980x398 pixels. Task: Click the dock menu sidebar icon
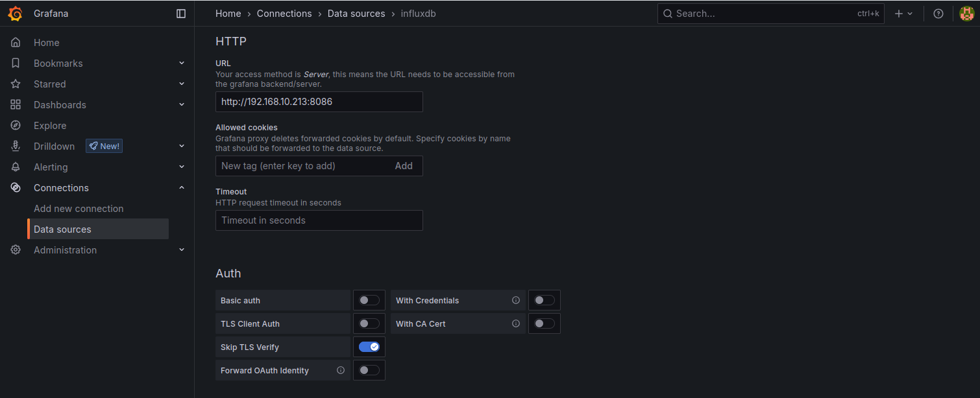coord(181,14)
